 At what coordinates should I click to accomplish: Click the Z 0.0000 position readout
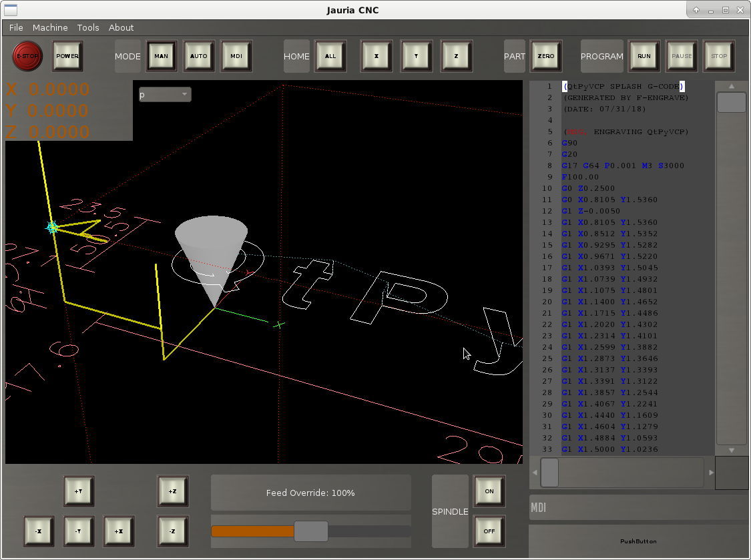pyautogui.click(x=48, y=131)
